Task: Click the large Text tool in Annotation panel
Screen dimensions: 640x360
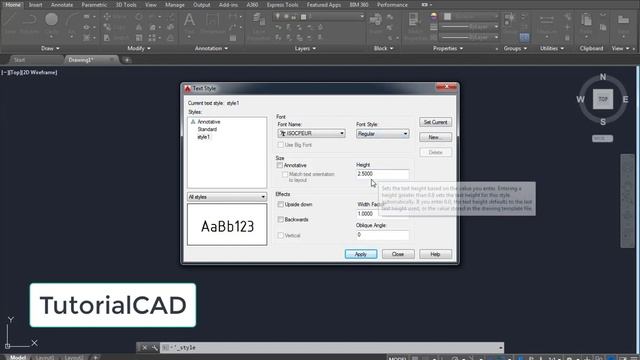Action: point(189,20)
